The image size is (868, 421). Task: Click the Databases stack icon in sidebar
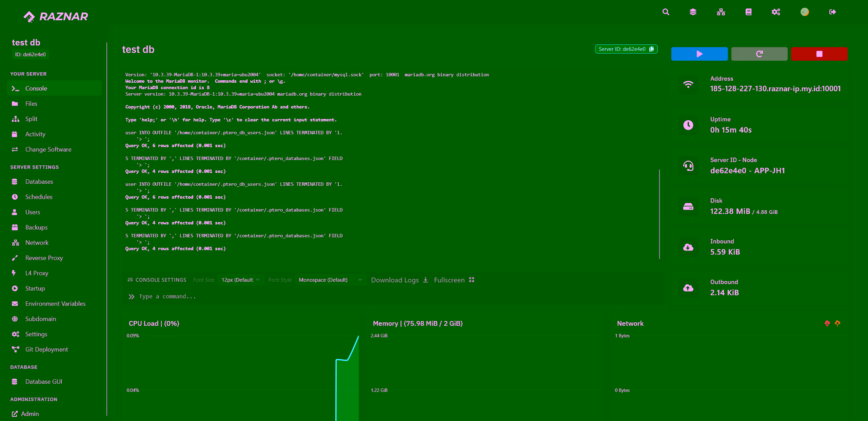[x=15, y=181]
